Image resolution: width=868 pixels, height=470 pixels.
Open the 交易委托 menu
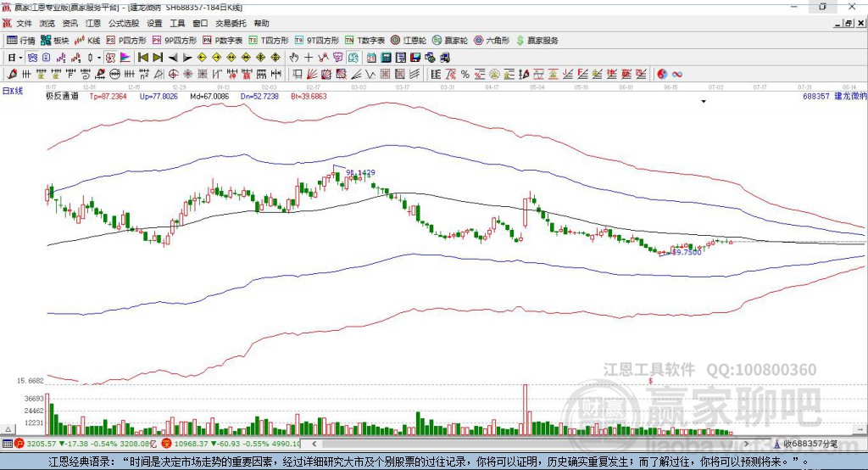231,23
